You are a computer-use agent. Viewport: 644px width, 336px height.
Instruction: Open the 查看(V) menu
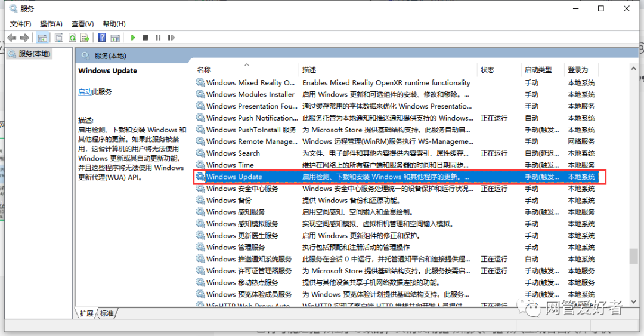click(x=82, y=24)
